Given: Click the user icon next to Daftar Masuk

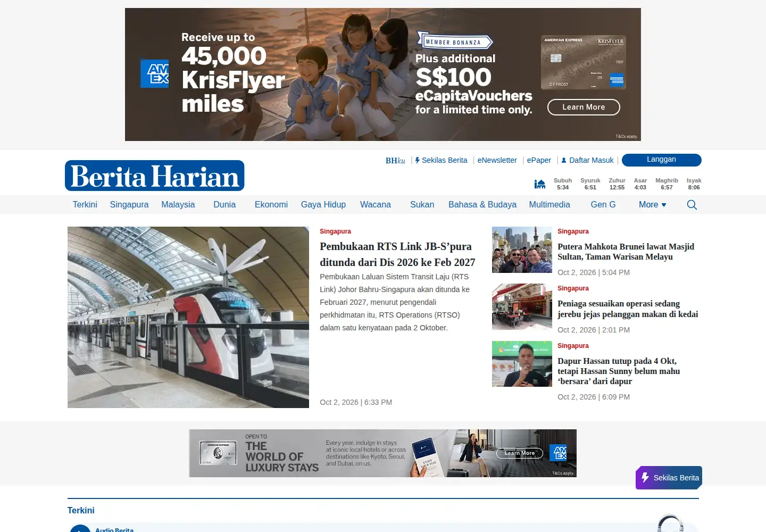Looking at the screenshot, I should click(564, 160).
